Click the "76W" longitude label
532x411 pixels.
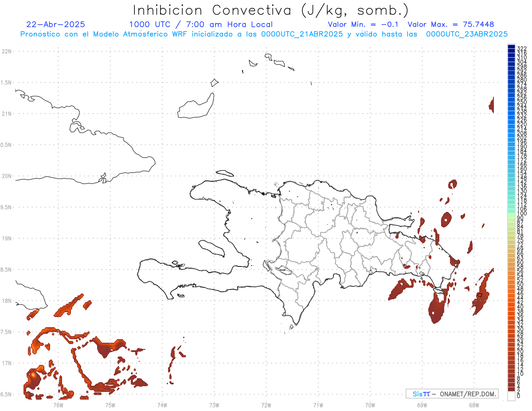tap(58, 404)
